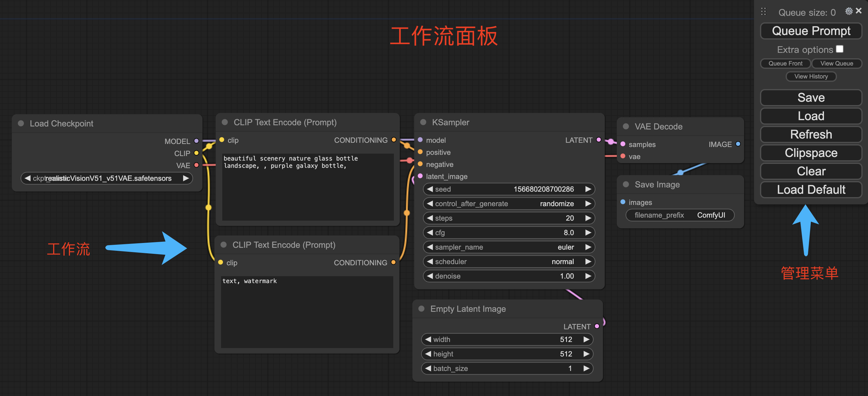Grab the drag-handle dots on the menu panel
Screen dimensions: 868x396
(x=763, y=11)
